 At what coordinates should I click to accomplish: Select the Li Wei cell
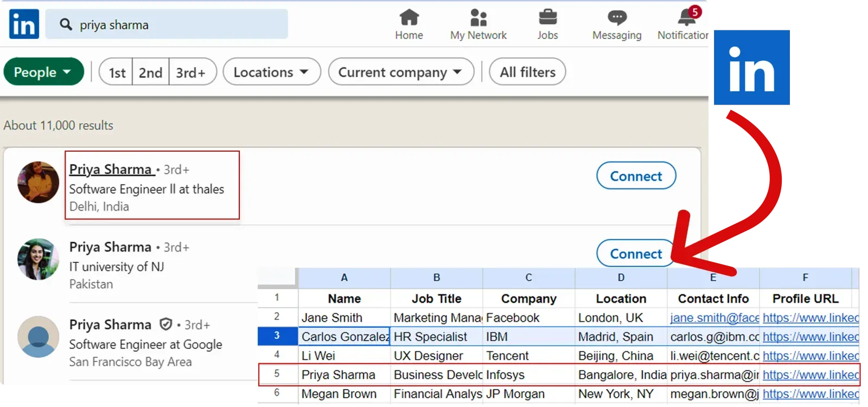click(x=344, y=355)
